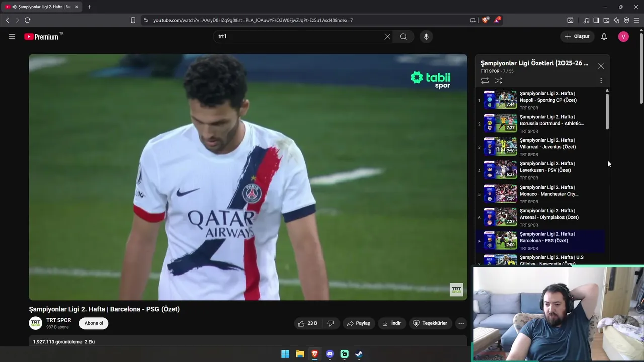Open the TRT SPOR channel name link

(59, 320)
